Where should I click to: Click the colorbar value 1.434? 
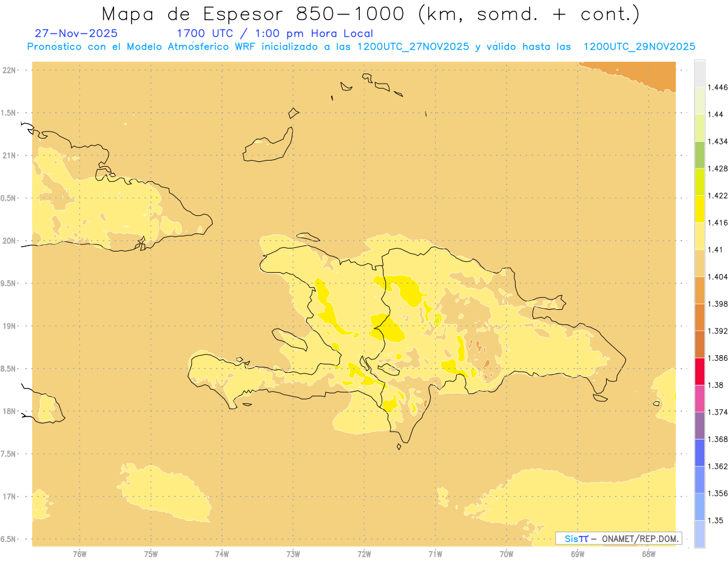click(718, 141)
